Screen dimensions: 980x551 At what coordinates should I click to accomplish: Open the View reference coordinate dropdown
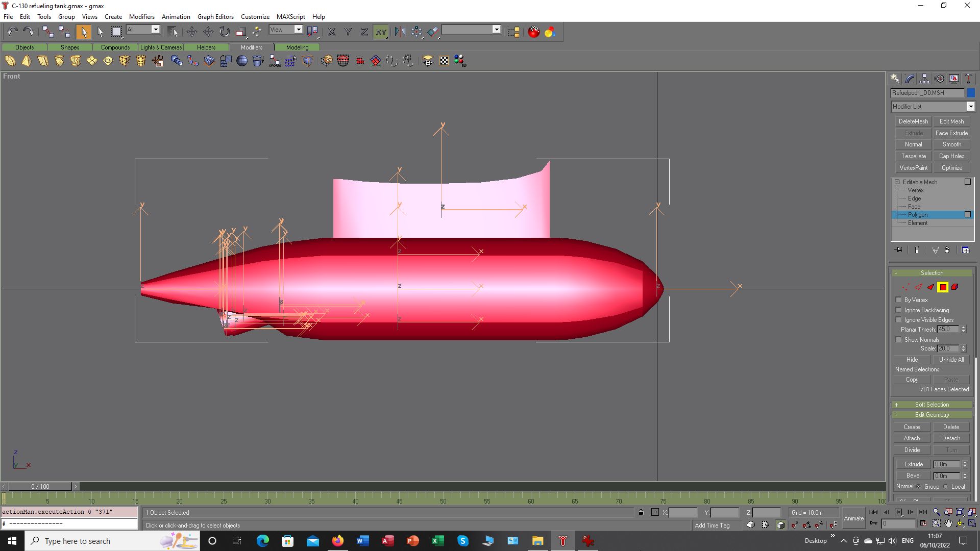pos(299,30)
